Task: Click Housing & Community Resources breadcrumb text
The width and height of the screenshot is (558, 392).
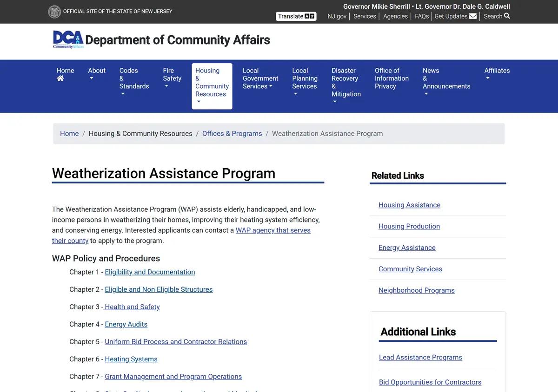Action: click(140, 134)
